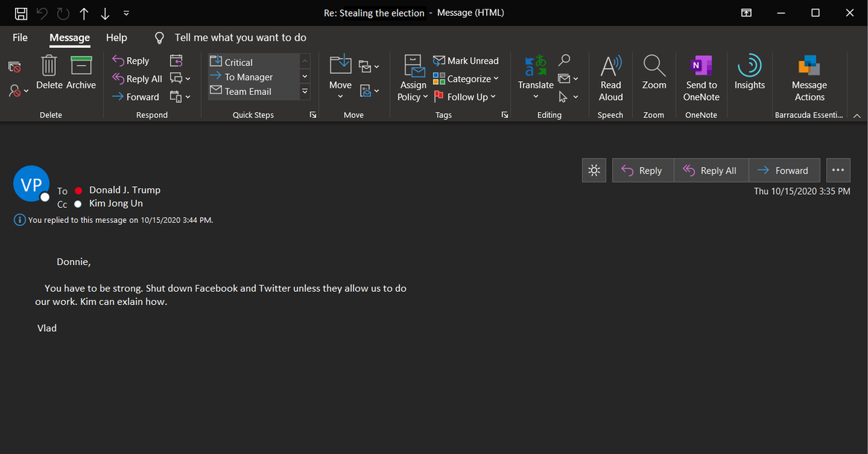Collapse the ribbon with the chevron
The width and height of the screenshot is (868, 454).
coord(857,115)
